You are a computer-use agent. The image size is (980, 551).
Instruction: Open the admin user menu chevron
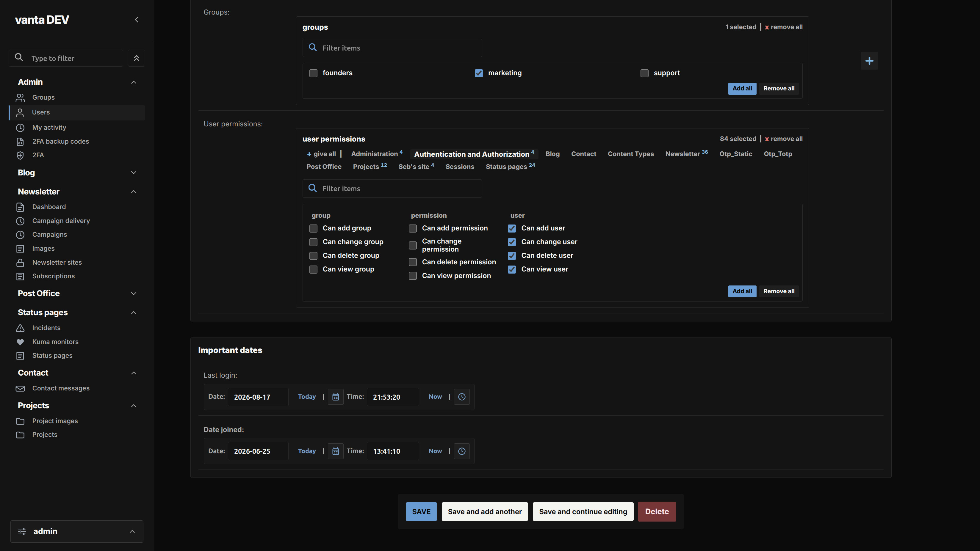click(132, 532)
